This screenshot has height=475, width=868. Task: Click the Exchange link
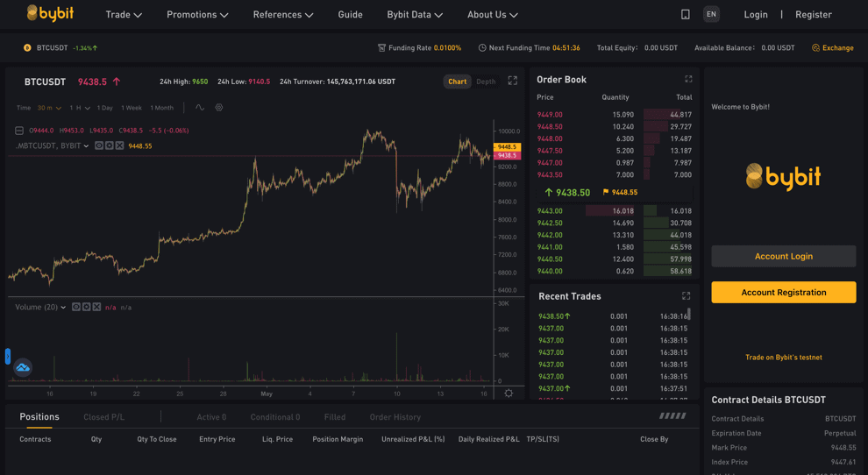coord(837,48)
